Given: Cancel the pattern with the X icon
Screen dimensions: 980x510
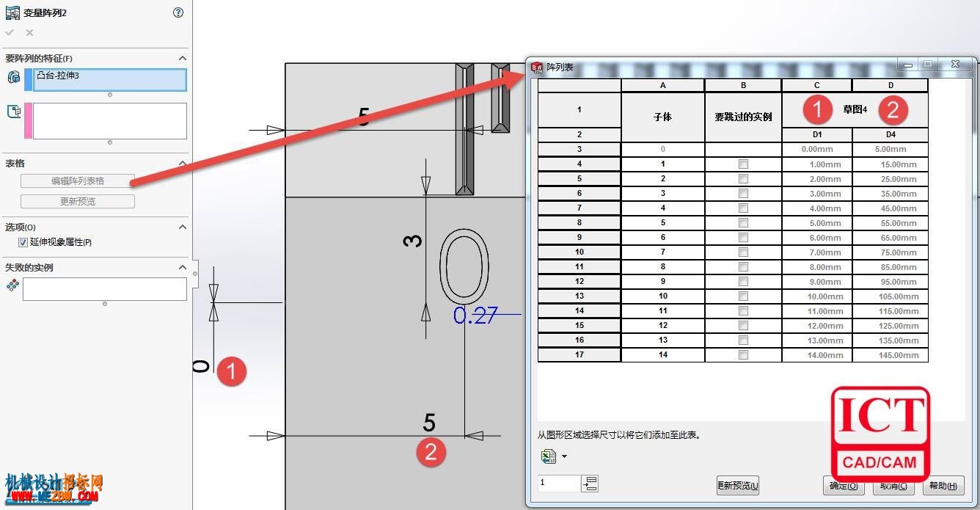Looking at the screenshot, I should tap(29, 32).
